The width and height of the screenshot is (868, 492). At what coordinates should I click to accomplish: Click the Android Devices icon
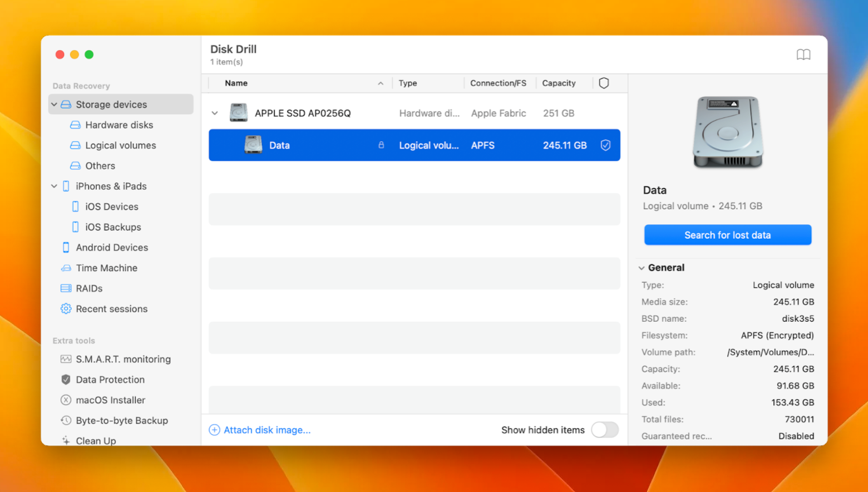point(66,247)
